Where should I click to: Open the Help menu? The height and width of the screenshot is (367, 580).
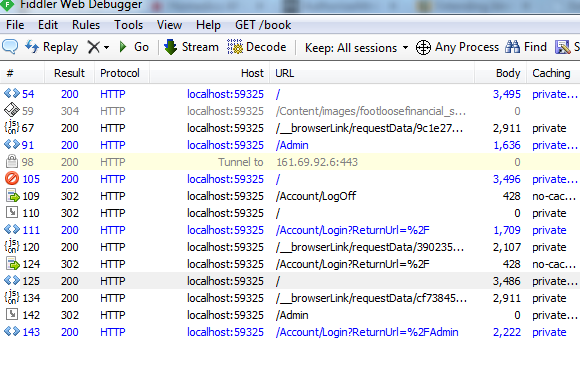coord(208,25)
